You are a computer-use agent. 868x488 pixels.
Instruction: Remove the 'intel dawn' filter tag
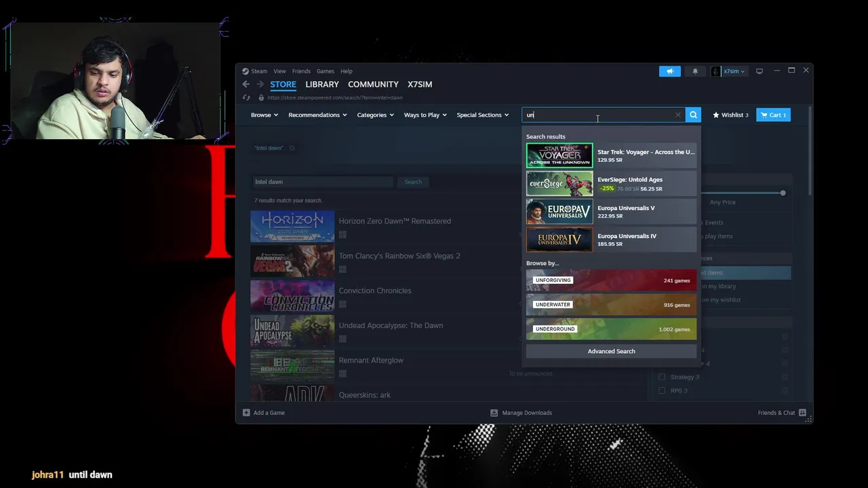292,148
